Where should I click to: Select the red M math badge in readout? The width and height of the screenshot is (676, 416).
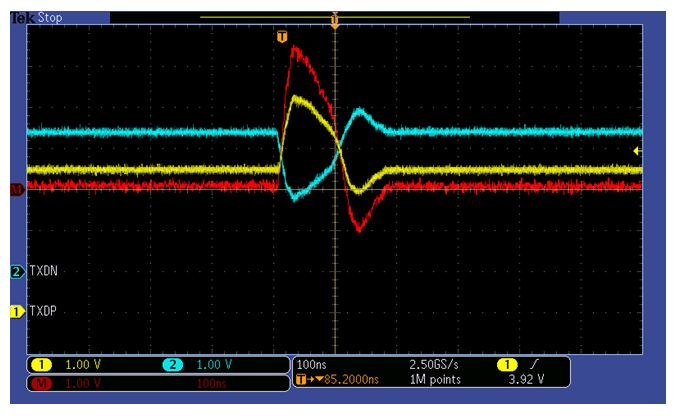pyautogui.click(x=41, y=383)
